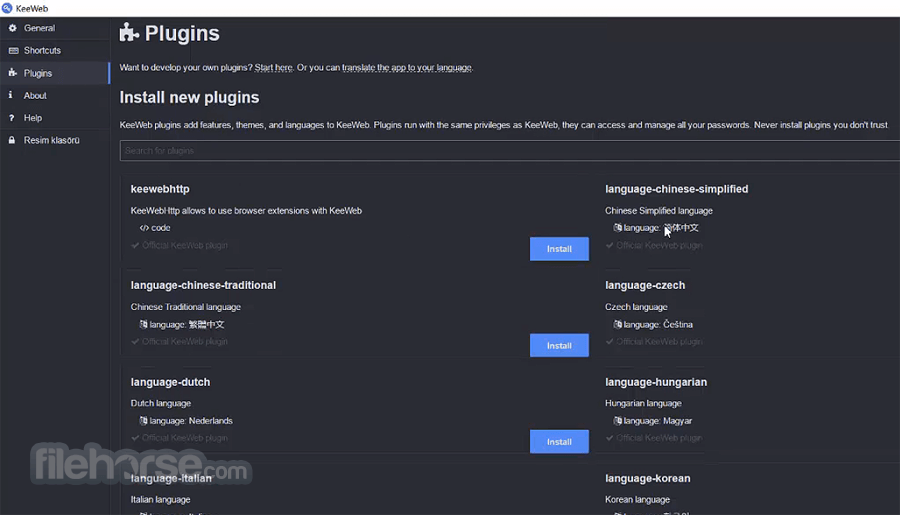Click the Chinese Simplified language description
This screenshot has width=900, height=515.
pos(659,211)
